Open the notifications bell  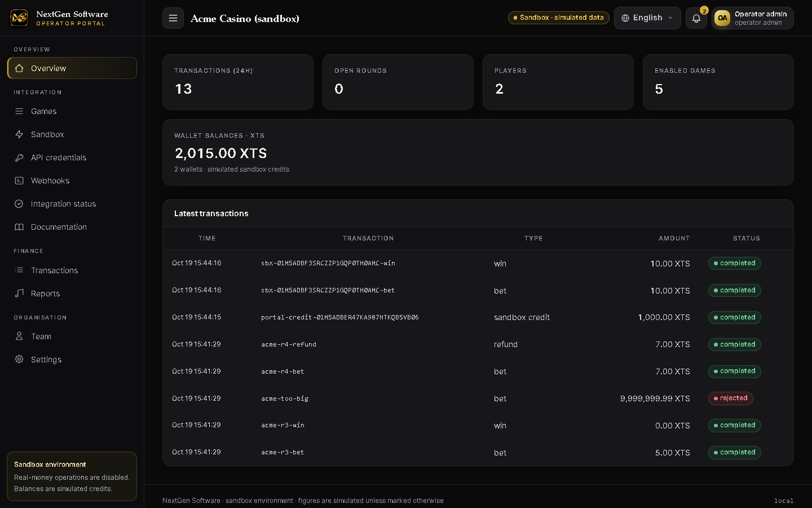click(x=696, y=18)
